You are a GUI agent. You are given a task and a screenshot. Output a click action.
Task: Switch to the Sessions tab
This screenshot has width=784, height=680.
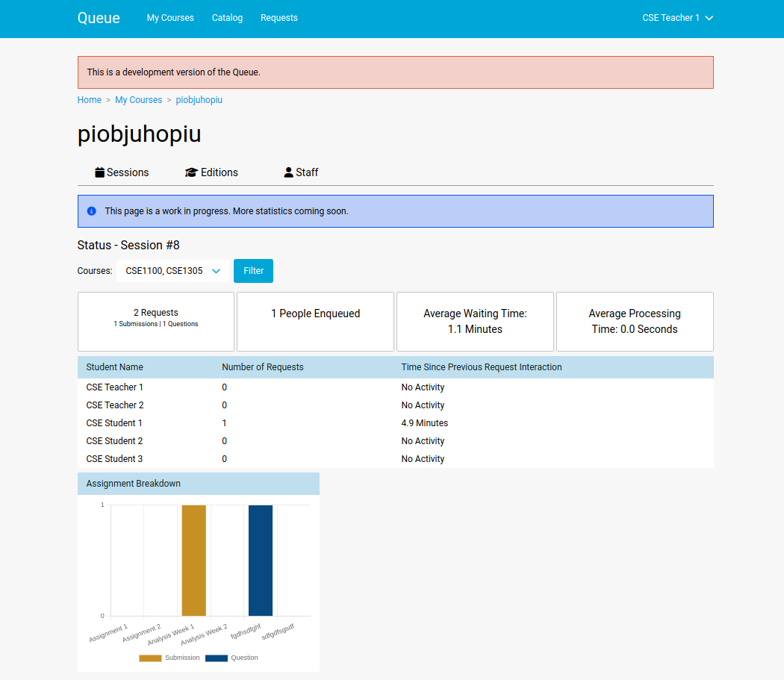pos(122,172)
